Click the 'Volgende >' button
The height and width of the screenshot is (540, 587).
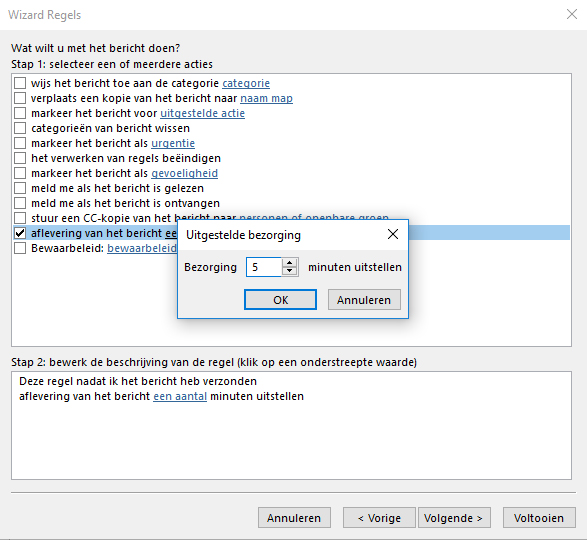click(454, 518)
